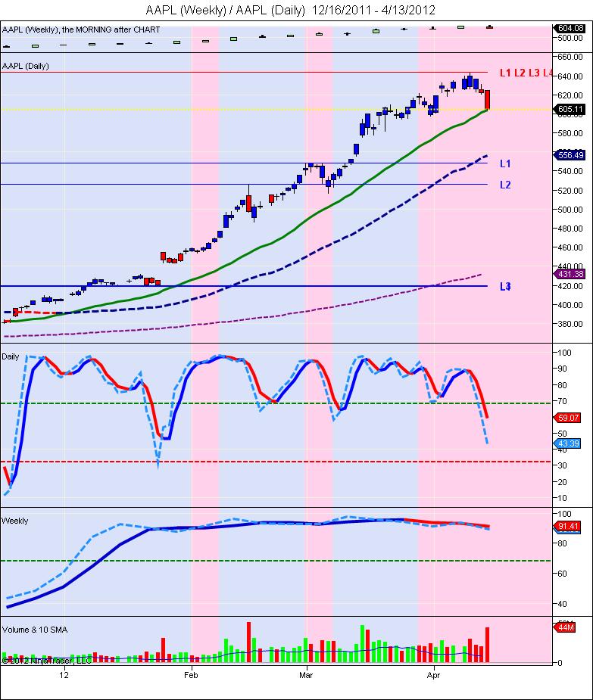Click the 500.00 label in weekly top panel
The height and width of the screenshot is (700, 593).
click(x=570, y=39)
